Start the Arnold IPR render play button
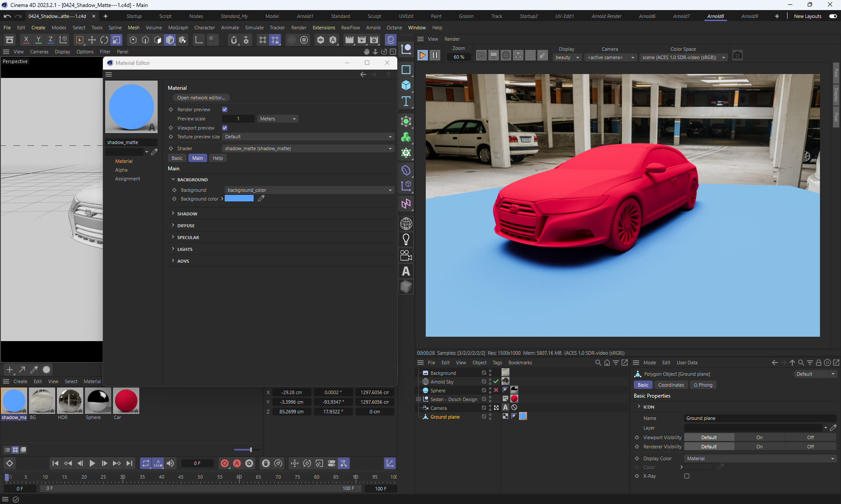Screen dimensions: 841x504 (422, 55)
